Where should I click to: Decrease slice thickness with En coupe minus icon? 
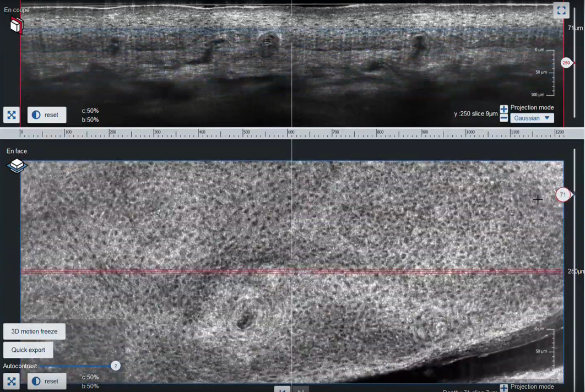coord(503,118)
